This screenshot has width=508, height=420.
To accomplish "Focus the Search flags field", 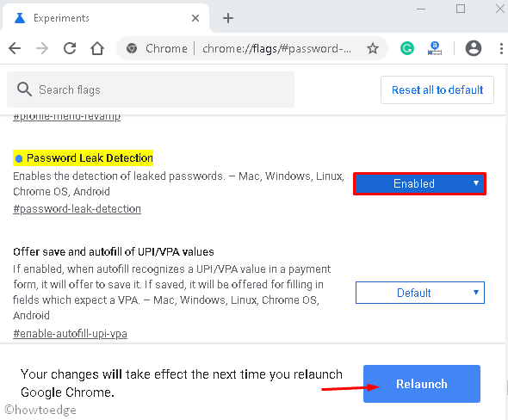I will click(x=151, y=90).
